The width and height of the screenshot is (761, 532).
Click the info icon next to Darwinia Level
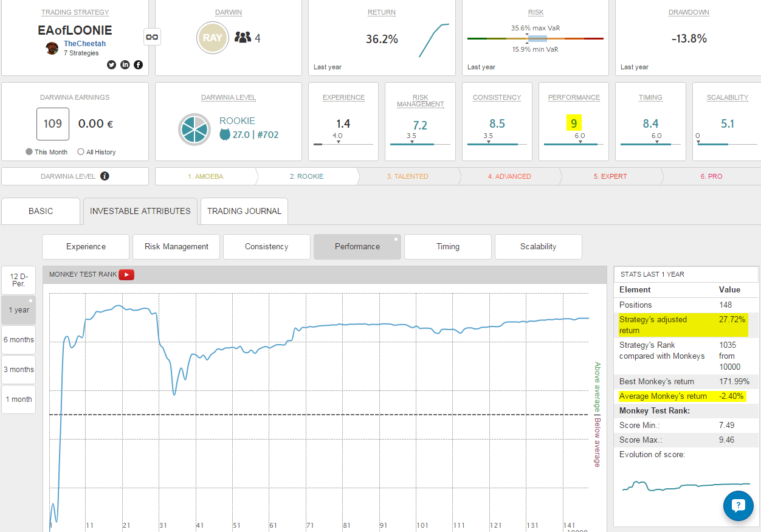pos(105,176)
